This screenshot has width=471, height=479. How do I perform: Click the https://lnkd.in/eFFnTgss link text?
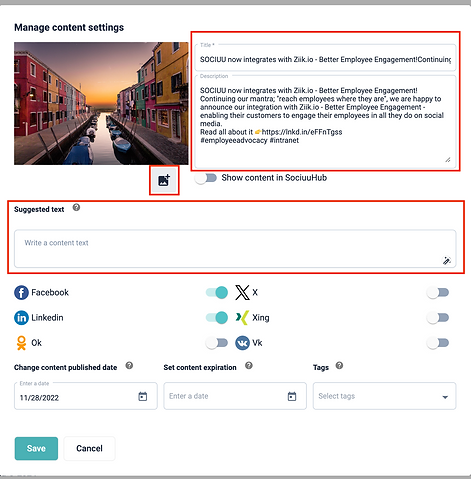click(302, 132)
